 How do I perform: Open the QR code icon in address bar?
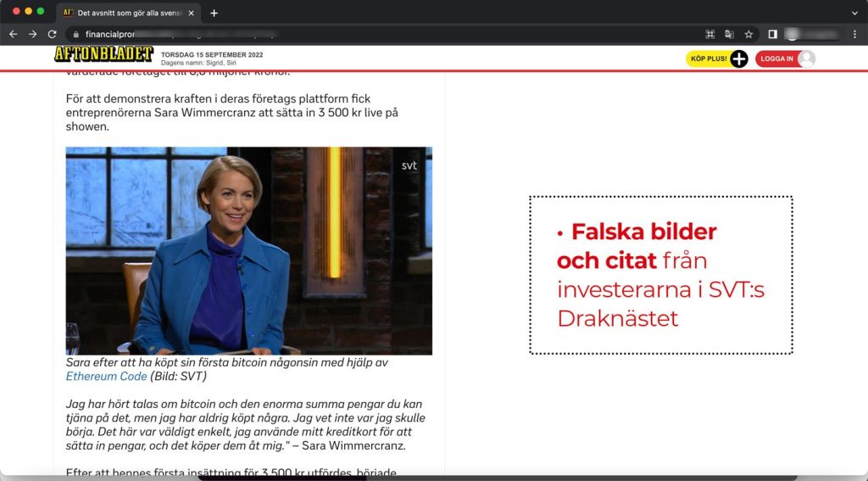click(x=710, y=34)
